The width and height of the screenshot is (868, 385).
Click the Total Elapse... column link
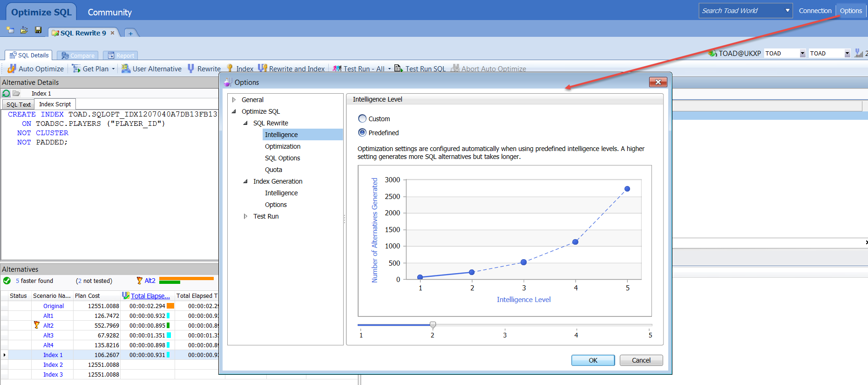[x=150, y=296]
